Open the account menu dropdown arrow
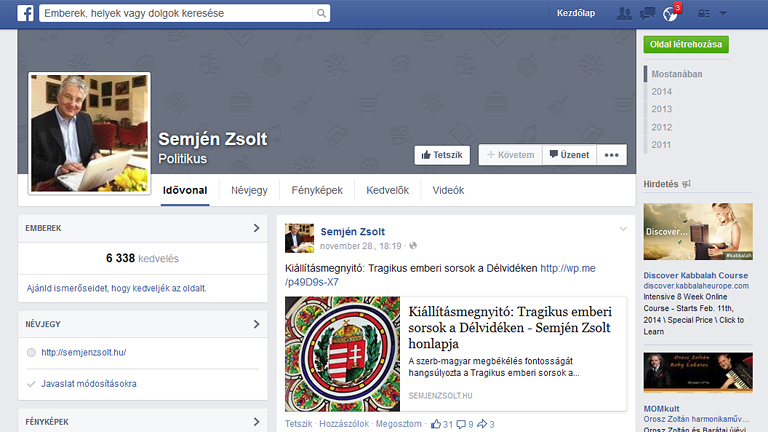 pyautogui.click(x=723, y=14)
